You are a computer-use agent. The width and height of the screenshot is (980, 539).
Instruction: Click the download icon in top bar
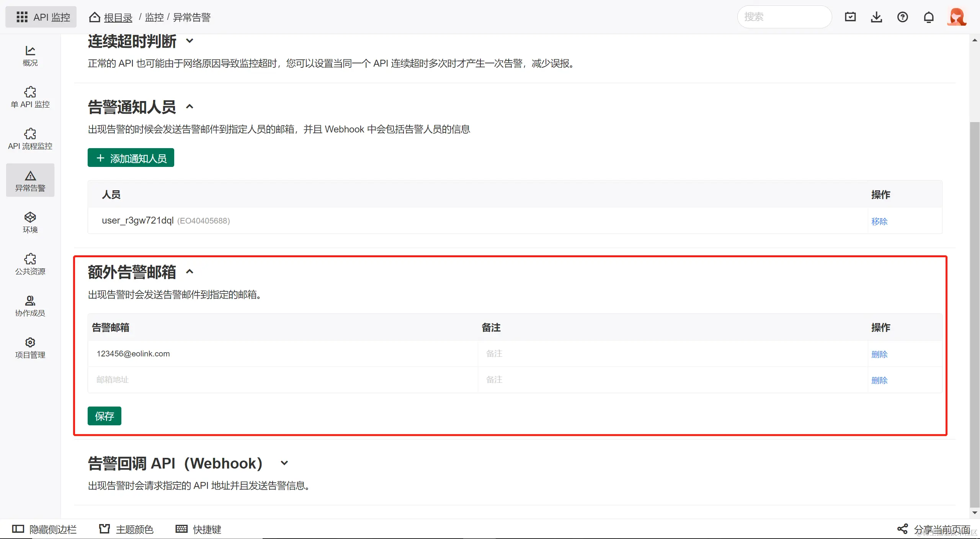pos(876,17)
